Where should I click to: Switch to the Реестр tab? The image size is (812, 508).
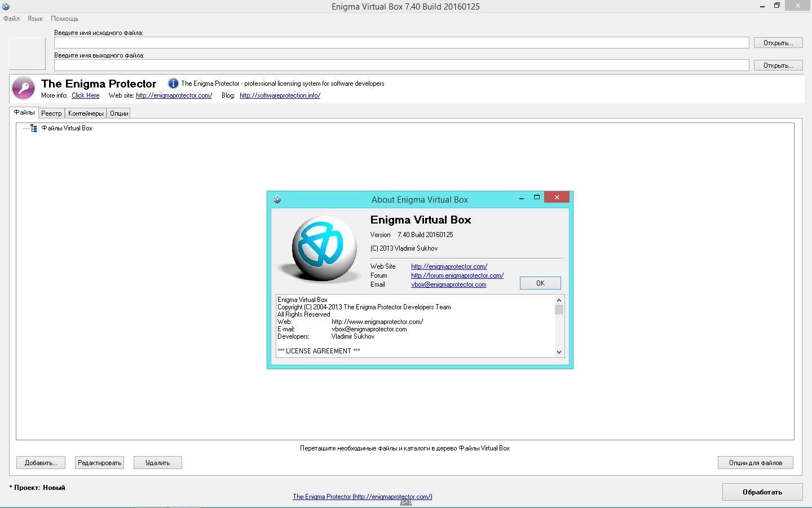coord(51,113)
